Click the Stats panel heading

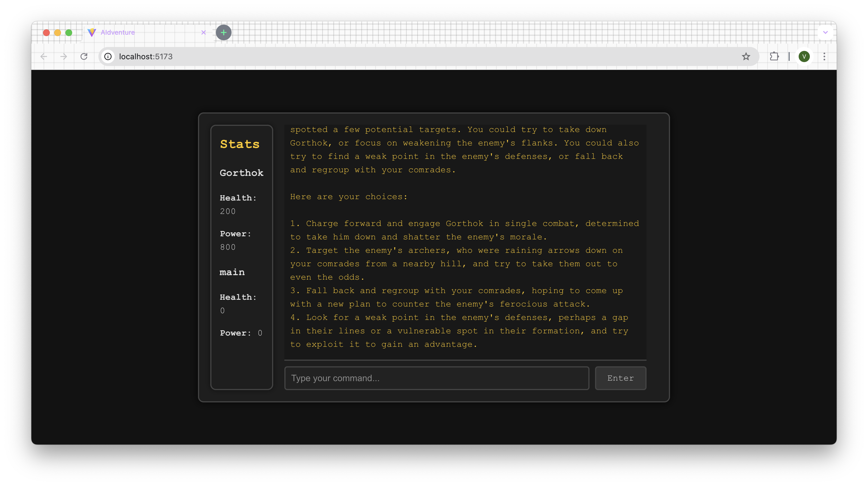click(x=240, y=144)
